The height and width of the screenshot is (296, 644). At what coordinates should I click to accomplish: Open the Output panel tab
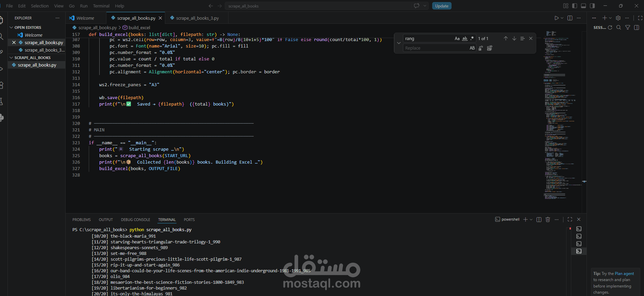(x=106, y=220)
